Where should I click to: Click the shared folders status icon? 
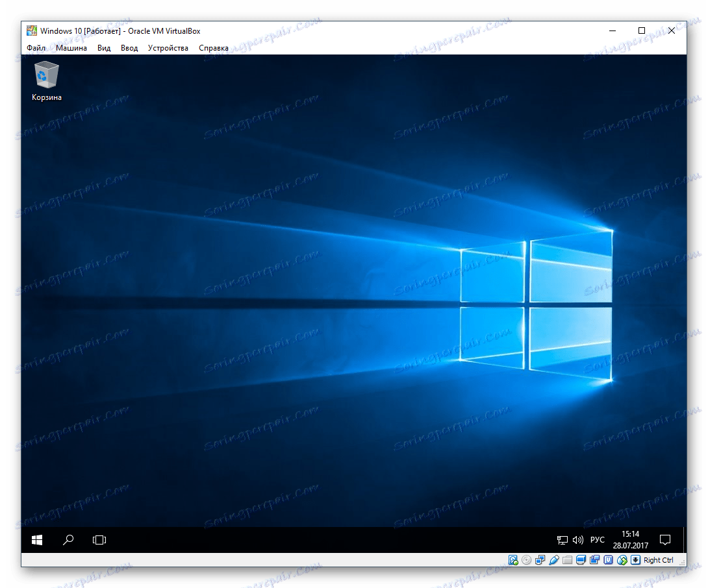click(x=568, y=560)
